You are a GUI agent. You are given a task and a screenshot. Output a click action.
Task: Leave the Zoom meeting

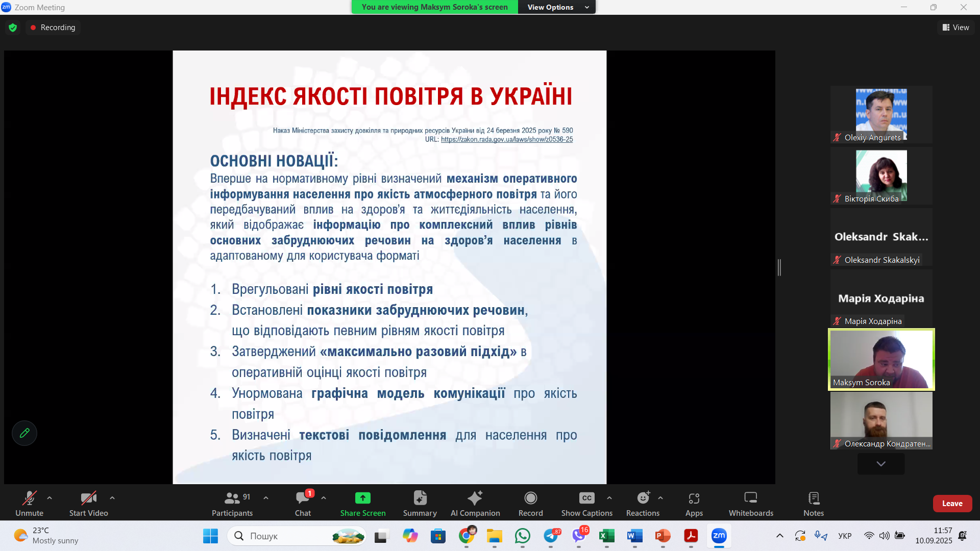coord(952,503)
